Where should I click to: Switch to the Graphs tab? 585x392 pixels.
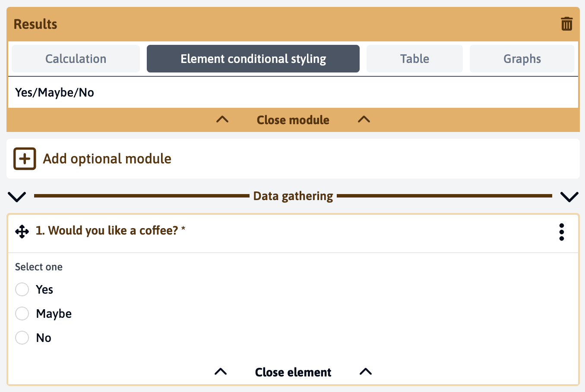click(x=522, y=59)
